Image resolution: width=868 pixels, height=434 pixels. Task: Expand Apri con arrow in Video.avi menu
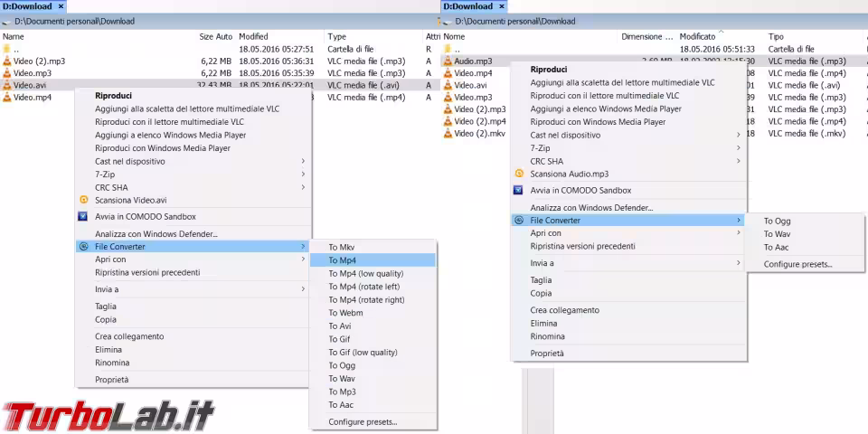pyautogui.click(x=303, y=259)
